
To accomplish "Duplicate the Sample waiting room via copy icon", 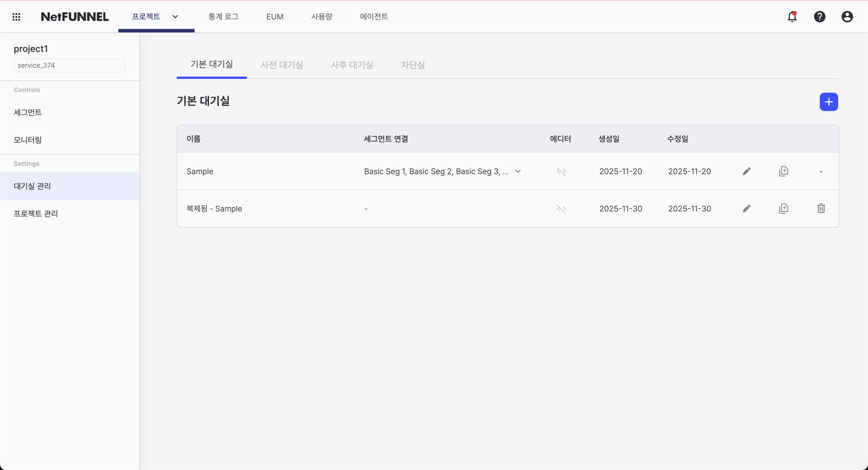I will click(x=784, y=171).
